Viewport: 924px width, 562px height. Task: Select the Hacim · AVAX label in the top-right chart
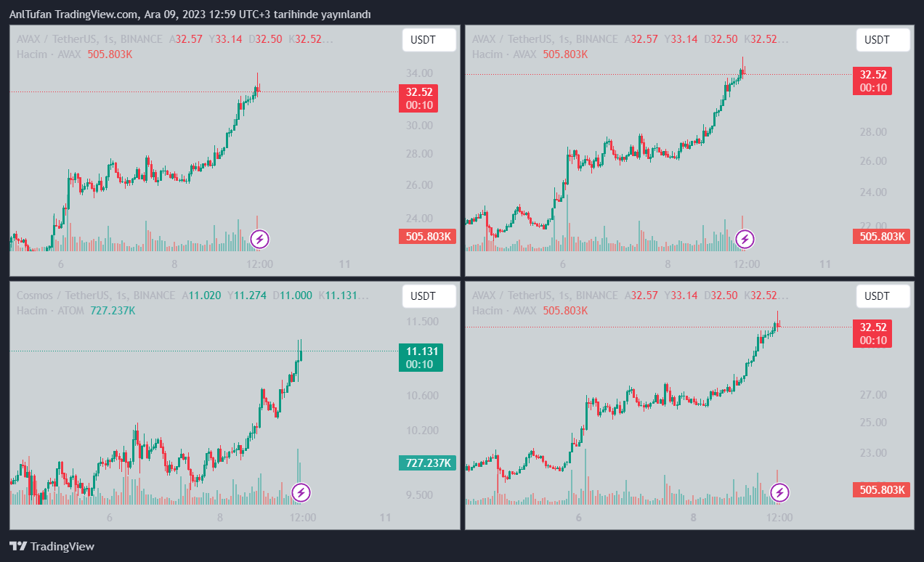click(x=505, y=54)
